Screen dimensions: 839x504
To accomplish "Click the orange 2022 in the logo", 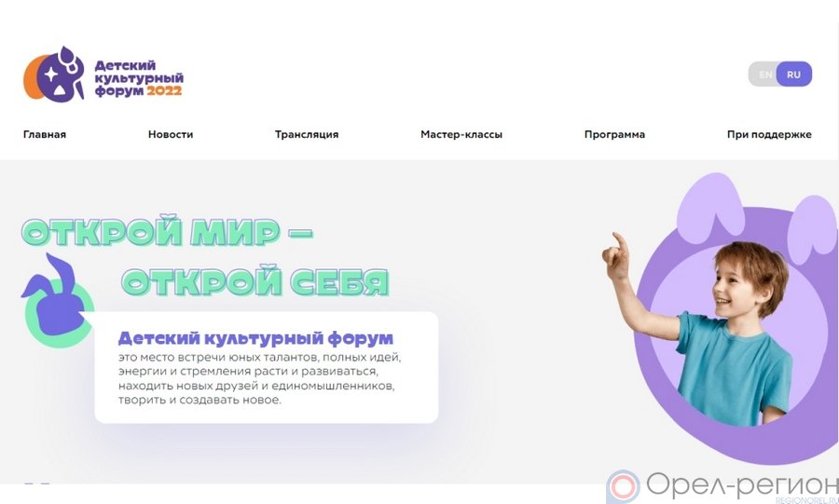I will point(165,91).
